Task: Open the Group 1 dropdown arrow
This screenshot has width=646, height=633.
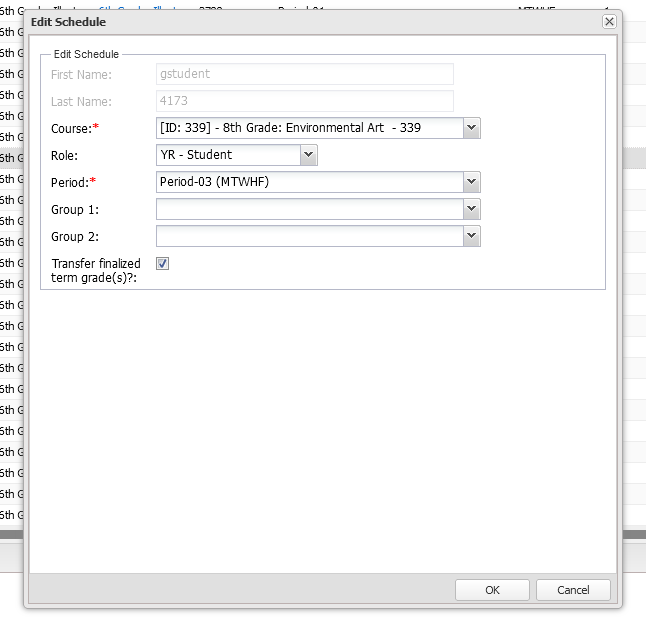Action: coord(472,209)
